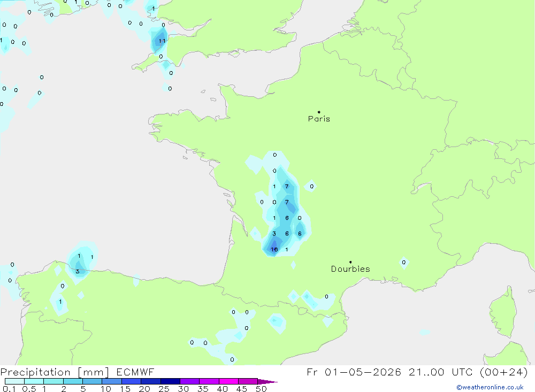Click the '45' legend scale label

point(242,389)
